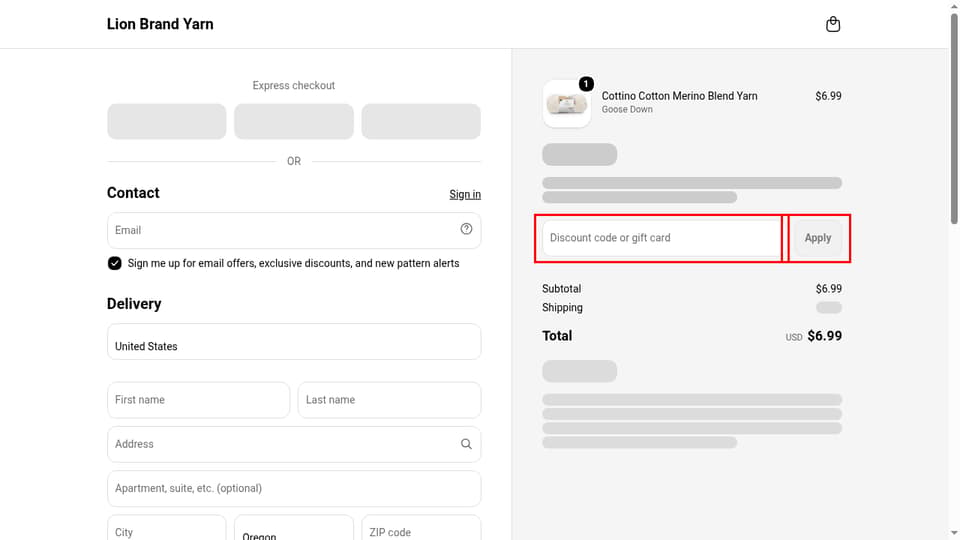Viewport: 960px width, 540px height.
Task: Click the Discount code or gift card field
Action: pos(662,238)
